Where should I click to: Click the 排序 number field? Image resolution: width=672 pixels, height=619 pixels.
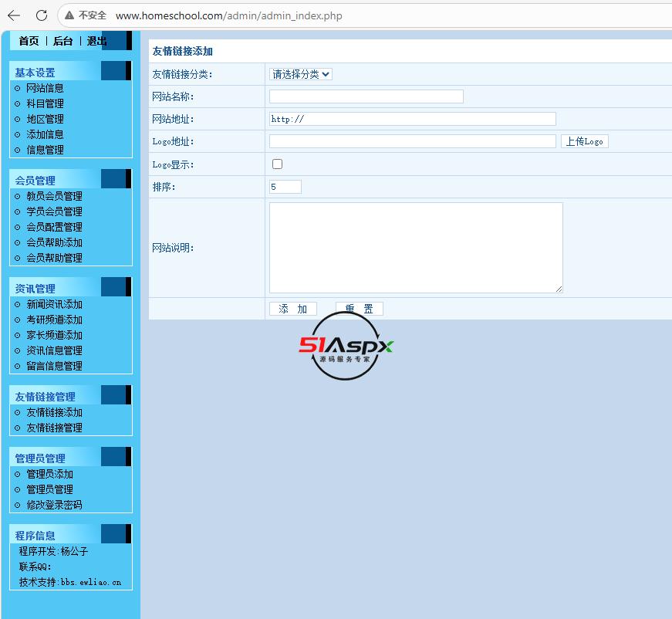pyautogui.click(x=285, y=187)
